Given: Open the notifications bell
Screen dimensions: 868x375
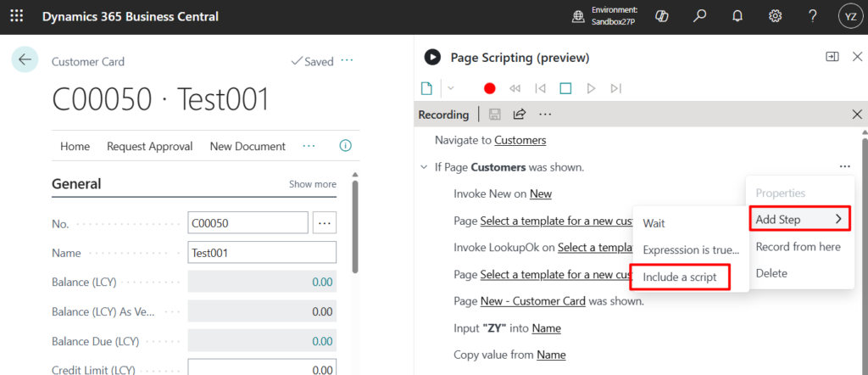Looking at the screenshot, I should tap(737, 16).
